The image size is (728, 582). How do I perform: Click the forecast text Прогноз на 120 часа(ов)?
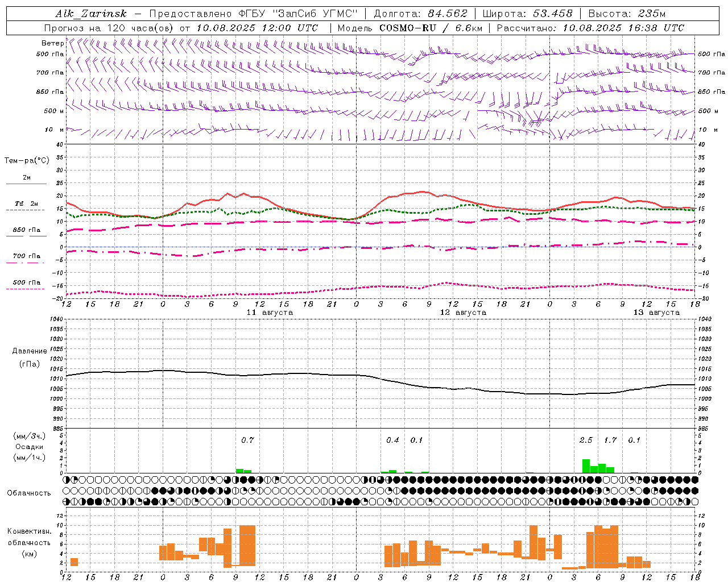coord(109,28)
